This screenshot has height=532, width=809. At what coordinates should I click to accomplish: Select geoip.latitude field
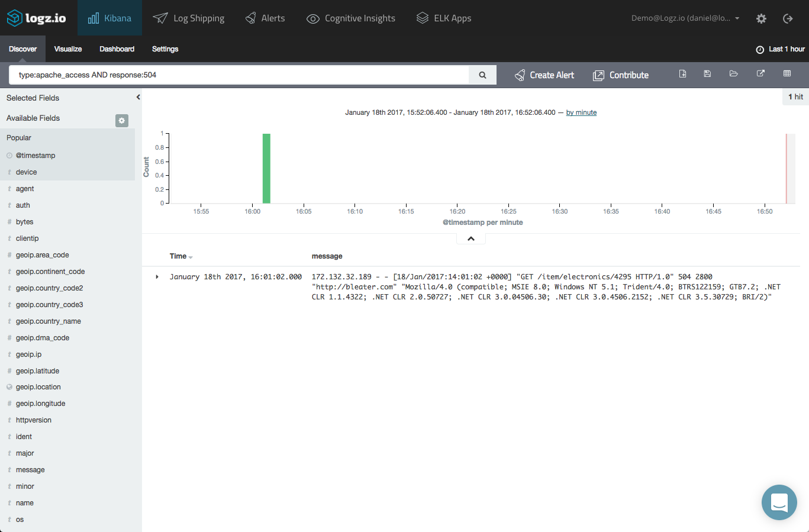click(38, 371)
